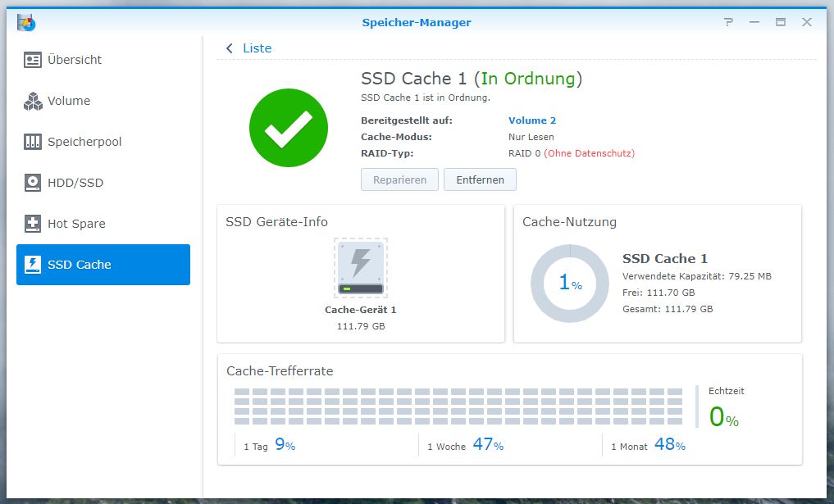834x504 pixels.
Task: Click the 'In Ordnung' status text
Action: tap(528, 79)
